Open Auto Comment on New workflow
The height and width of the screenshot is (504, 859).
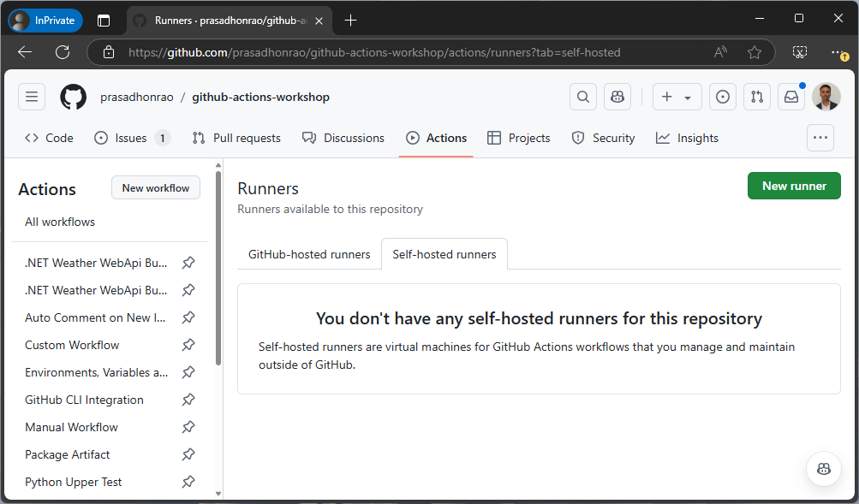pos(95,317)
